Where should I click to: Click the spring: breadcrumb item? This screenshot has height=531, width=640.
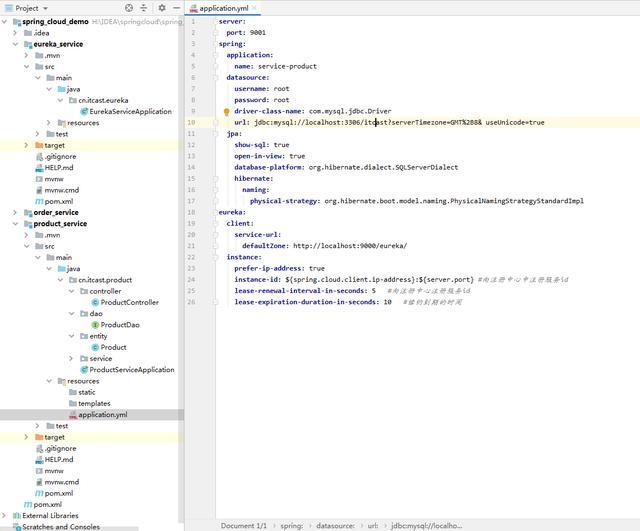pos(291,525)
